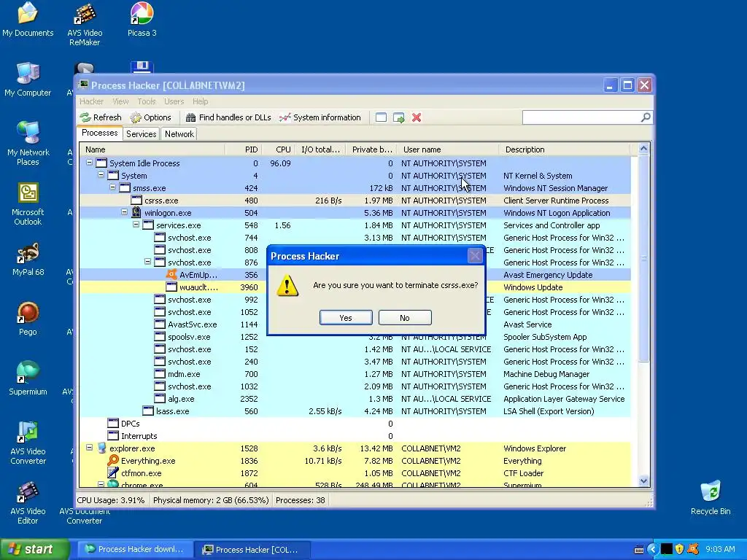The width and height of the screenshot is (747, 560).
Task: Click the Avast tray icon
Action: 693,549
